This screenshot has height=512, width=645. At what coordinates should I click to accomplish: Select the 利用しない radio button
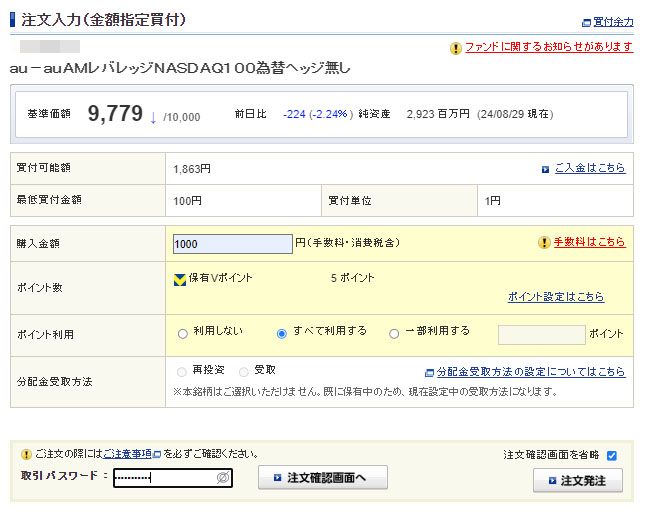[x=182, y=333]
